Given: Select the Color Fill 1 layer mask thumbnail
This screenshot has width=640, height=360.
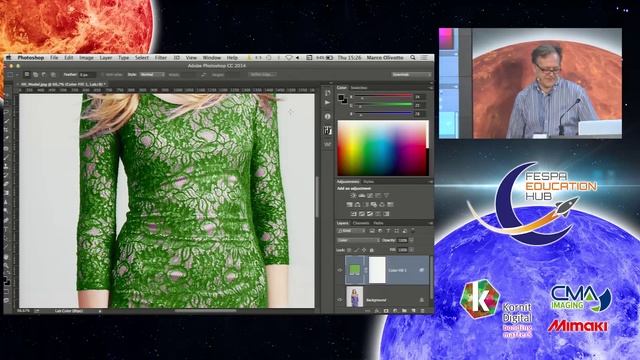Looking at the screenshot, I should 377,270.
